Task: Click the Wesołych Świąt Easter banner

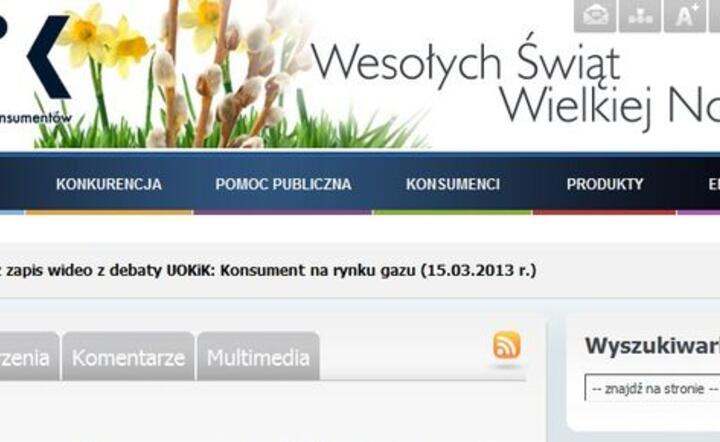Action: (x=514, y=85)
